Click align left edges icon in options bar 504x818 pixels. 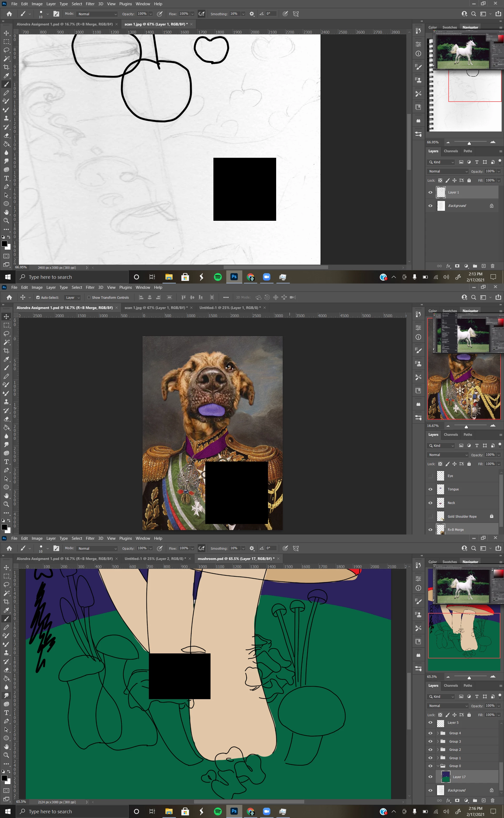pos(141,297)
